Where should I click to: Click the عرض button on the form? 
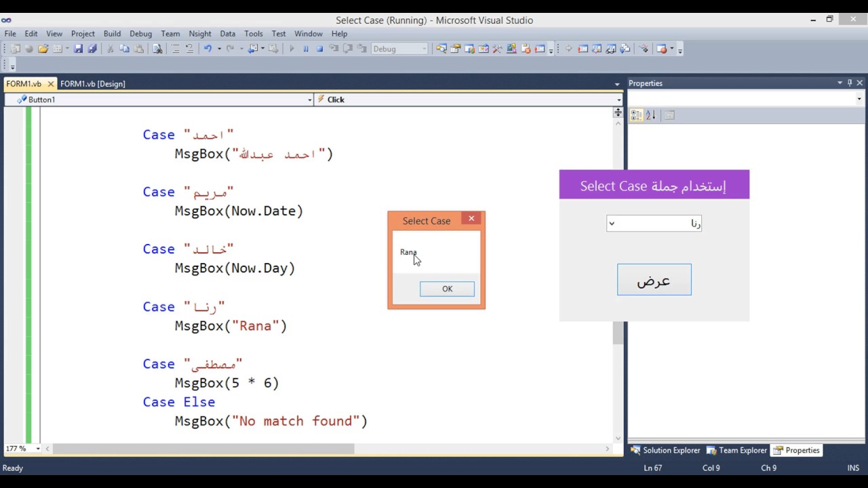tap(654, 280)
